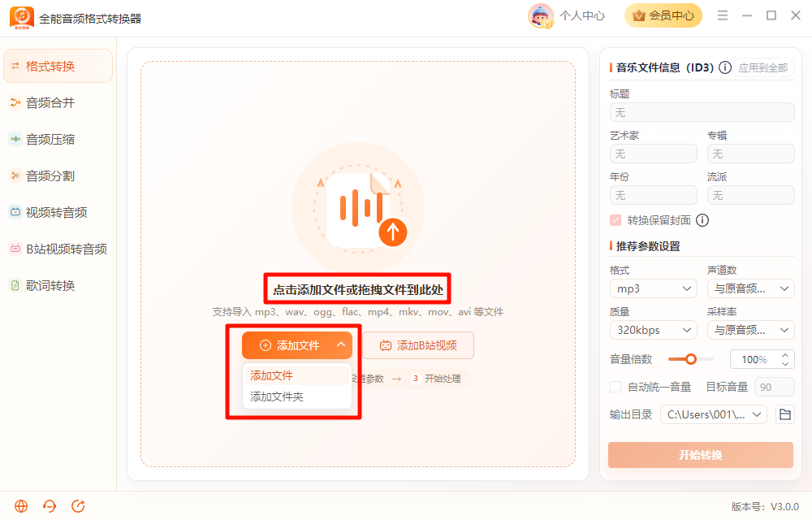Click the 版本号: V3.0.0 label
This screenshot has height=520, width=812.
pyautogui.click(x=765, y=506)
